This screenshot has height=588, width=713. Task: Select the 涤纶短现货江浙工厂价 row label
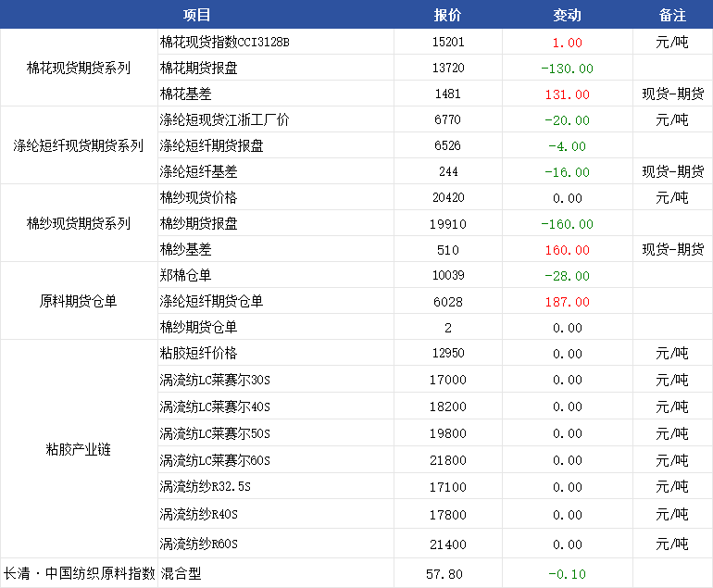coord(225,119)
